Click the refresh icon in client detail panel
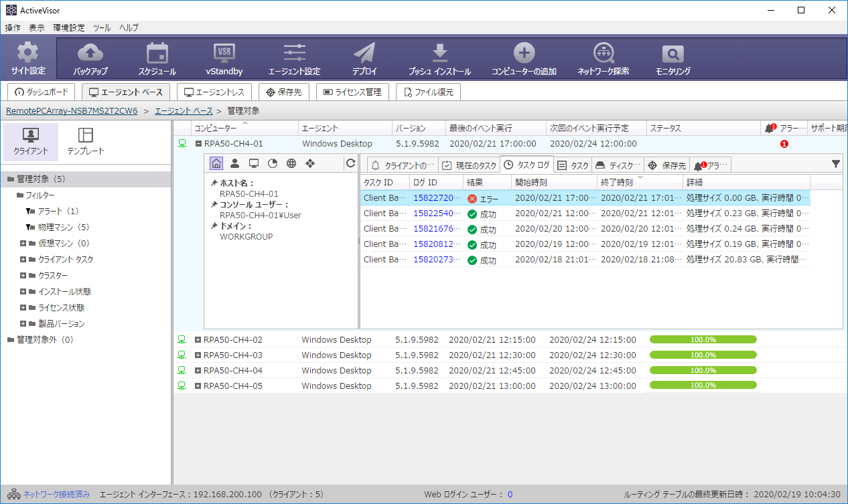 pyautogui.click(x=350, y=163)
